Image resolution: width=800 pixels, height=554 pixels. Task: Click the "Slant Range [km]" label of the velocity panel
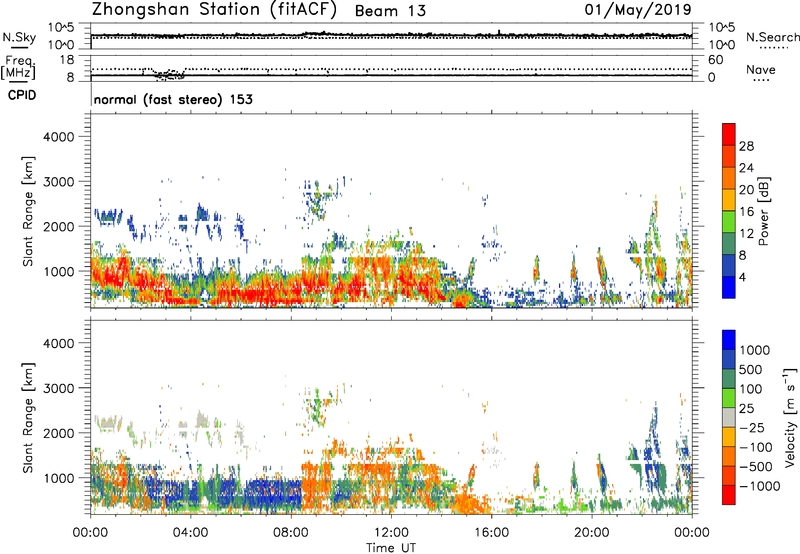point(28,417)
